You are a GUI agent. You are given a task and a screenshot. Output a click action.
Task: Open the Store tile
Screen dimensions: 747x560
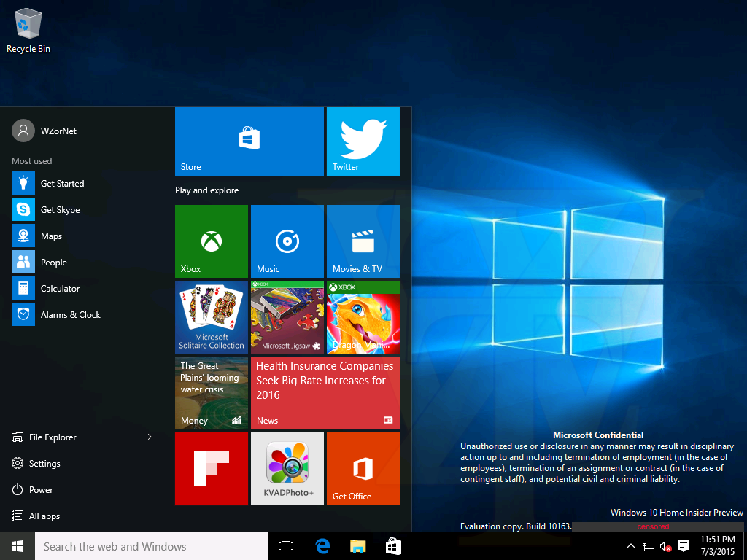tap(249, 141)
